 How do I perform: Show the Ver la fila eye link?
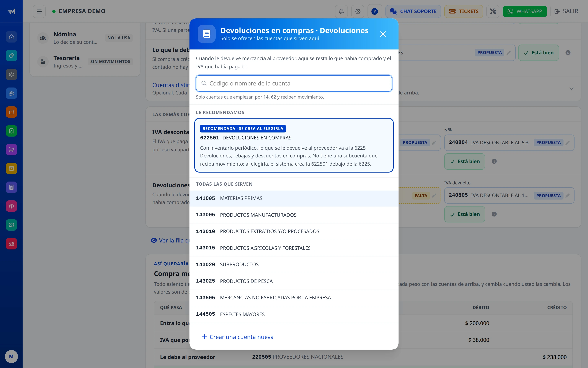coord(170,240)
